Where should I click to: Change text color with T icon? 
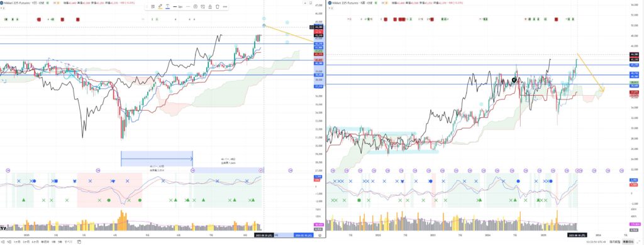coord(167,6)
